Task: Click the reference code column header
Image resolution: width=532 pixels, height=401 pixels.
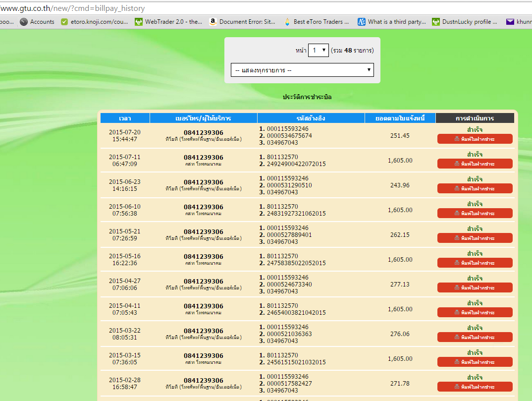Action: 311,118
